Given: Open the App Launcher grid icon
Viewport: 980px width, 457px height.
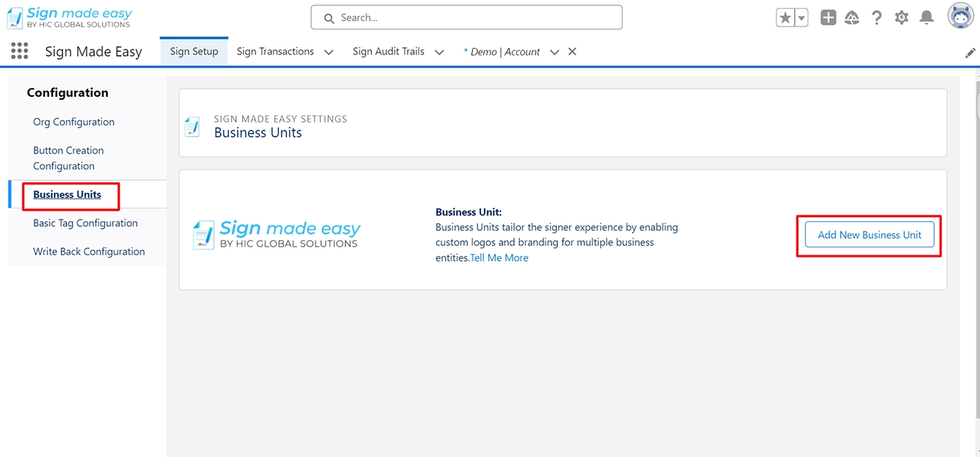Looking at the screenshot, I should click(19, 51).
